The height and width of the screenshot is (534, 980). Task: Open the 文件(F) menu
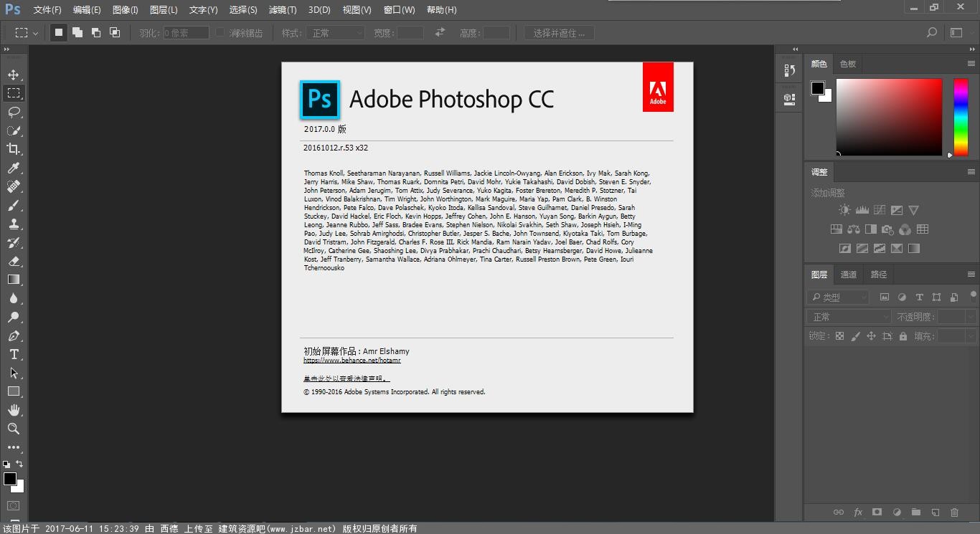(x=47, y=10)
